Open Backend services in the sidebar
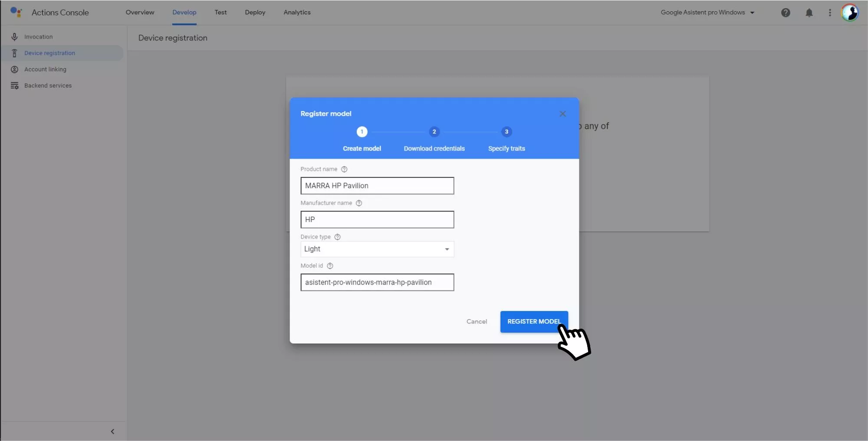The width and height of the screenshot is (868, 441). [x=62, y=85]
